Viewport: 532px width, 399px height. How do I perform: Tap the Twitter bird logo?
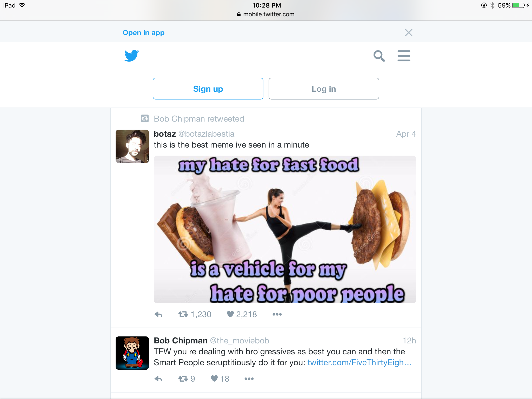tap(131, 56)
